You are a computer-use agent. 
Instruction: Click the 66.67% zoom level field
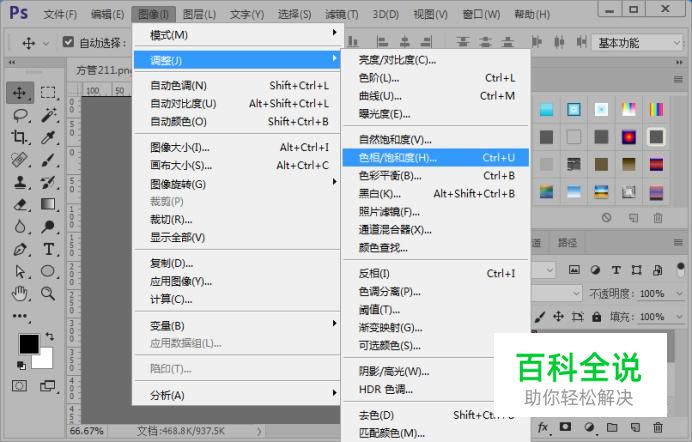pyautogui.click(x=86, y=431)
